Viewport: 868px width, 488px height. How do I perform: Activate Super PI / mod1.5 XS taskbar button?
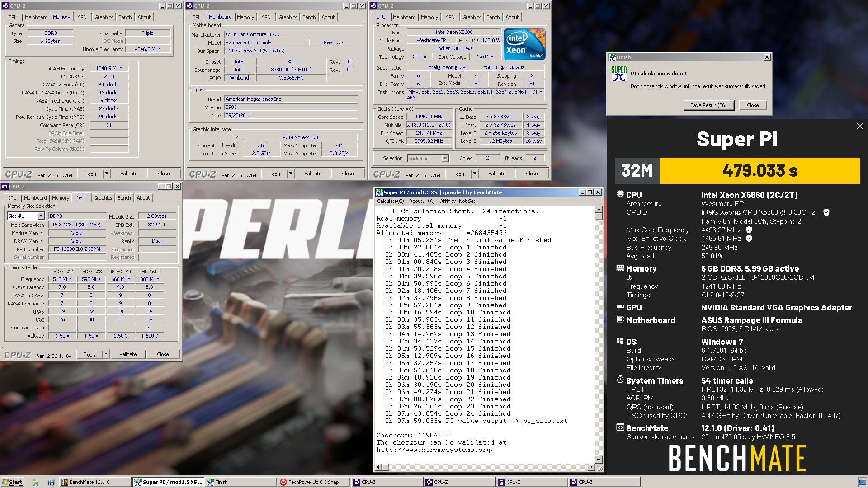[168, 482]
